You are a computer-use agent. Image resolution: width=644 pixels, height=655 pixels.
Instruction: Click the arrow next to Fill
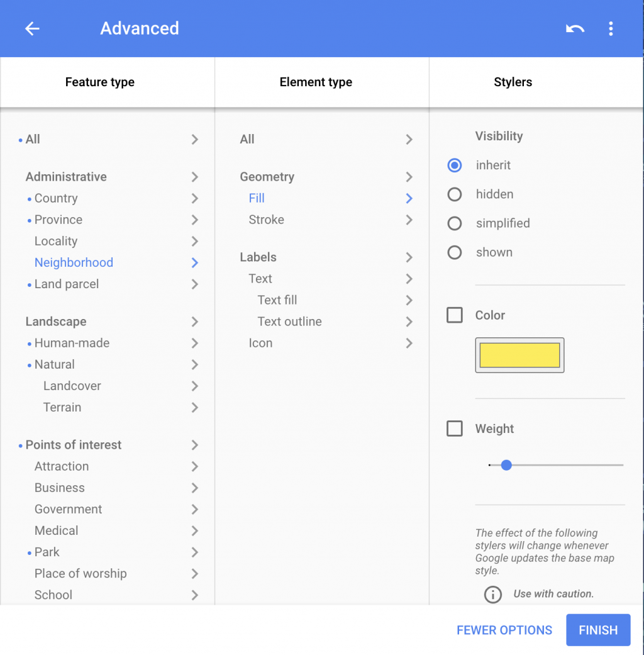[409, 198]
